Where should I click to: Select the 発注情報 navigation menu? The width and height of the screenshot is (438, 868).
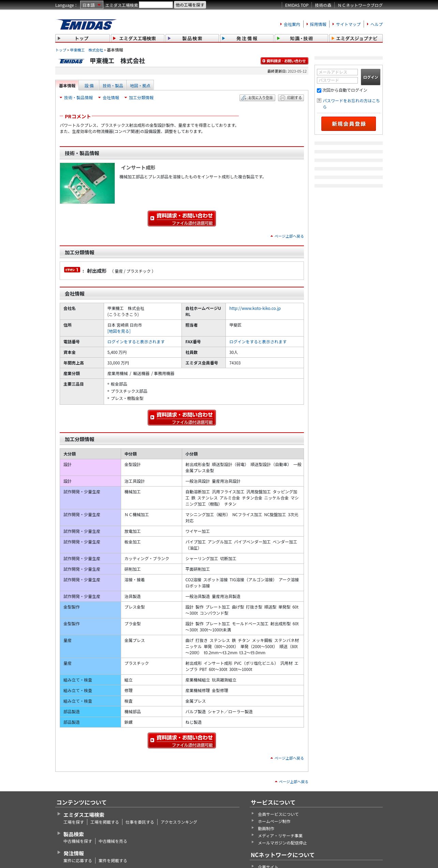[x=247, y=38]
